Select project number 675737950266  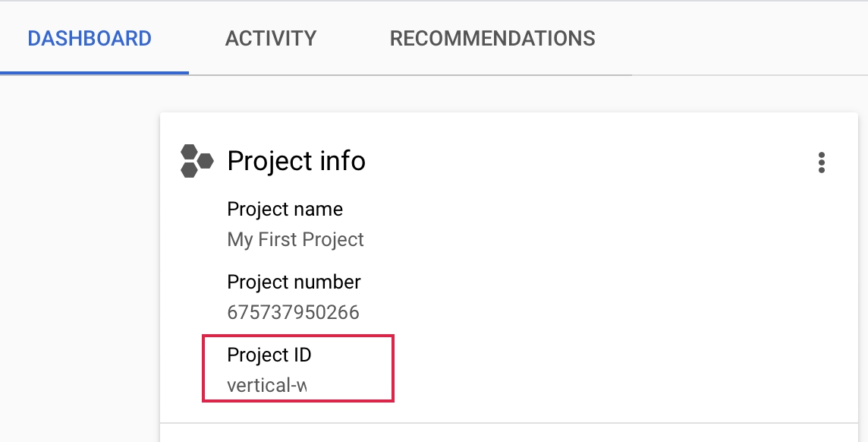[x=293, y=312]
